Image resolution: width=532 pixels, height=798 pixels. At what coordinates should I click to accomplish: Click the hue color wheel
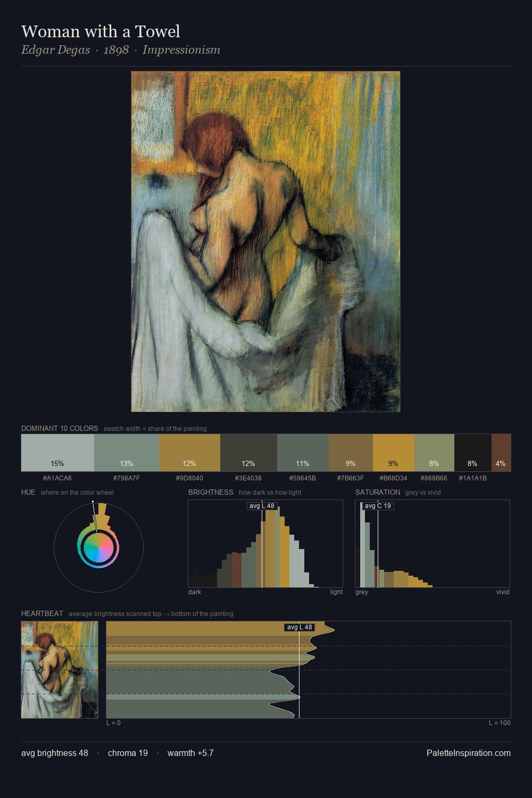pos(98,547)
